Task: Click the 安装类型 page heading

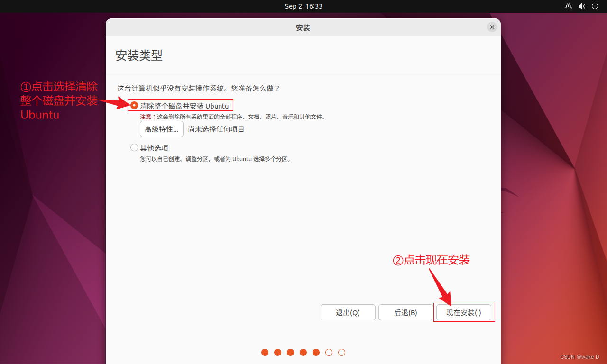Action: point(139,55)
